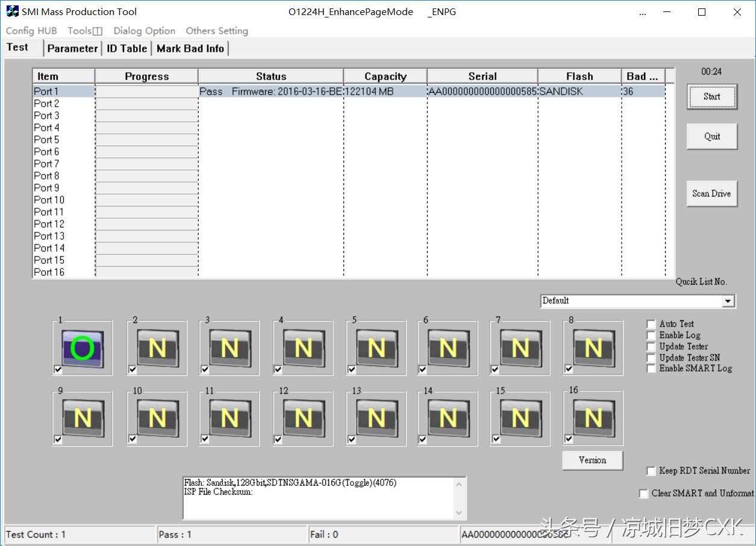This screenshot has height=546, width=756.
Task: Uncheck the slot 9 checkbox
Action: tap(58, 439)
